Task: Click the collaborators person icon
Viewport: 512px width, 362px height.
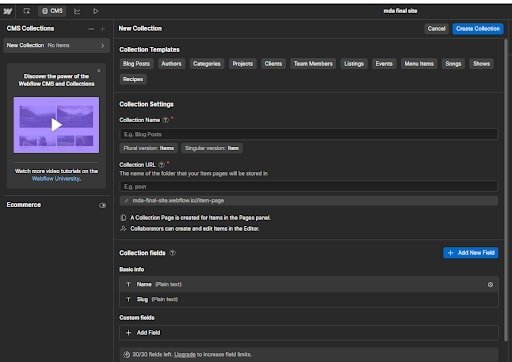Action: (123, 229)
